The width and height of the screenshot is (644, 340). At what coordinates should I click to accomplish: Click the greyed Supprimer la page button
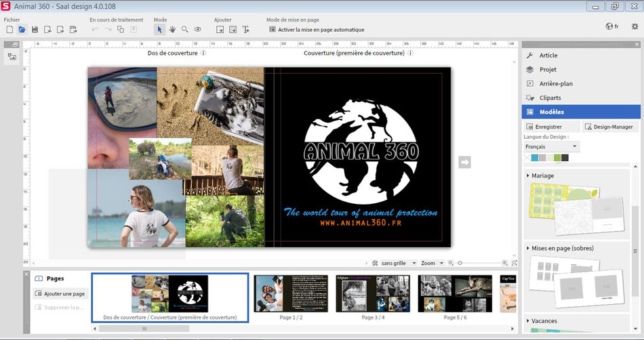(x=60, y=307)
